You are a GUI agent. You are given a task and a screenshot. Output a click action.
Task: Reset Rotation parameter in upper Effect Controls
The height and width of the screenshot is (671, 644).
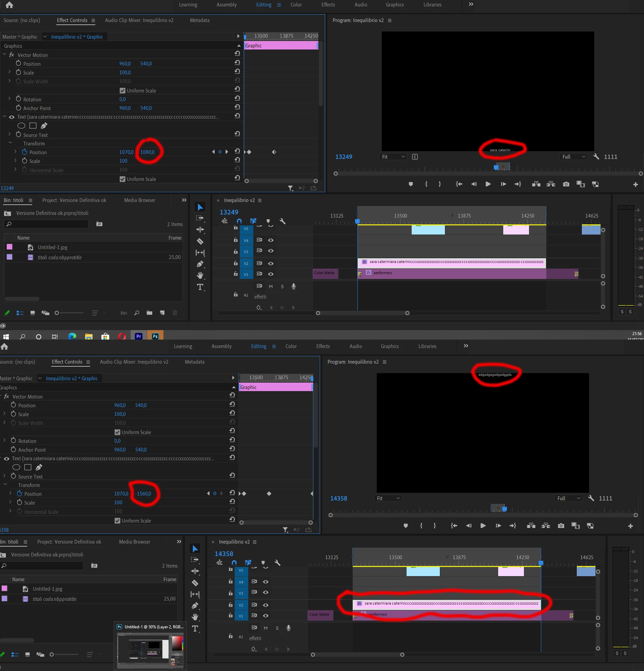(x=237, y=98)
